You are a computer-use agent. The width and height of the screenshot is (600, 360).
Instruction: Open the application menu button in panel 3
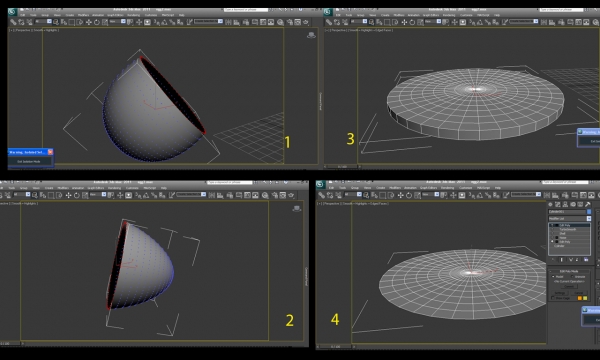[x=328, y=12]
